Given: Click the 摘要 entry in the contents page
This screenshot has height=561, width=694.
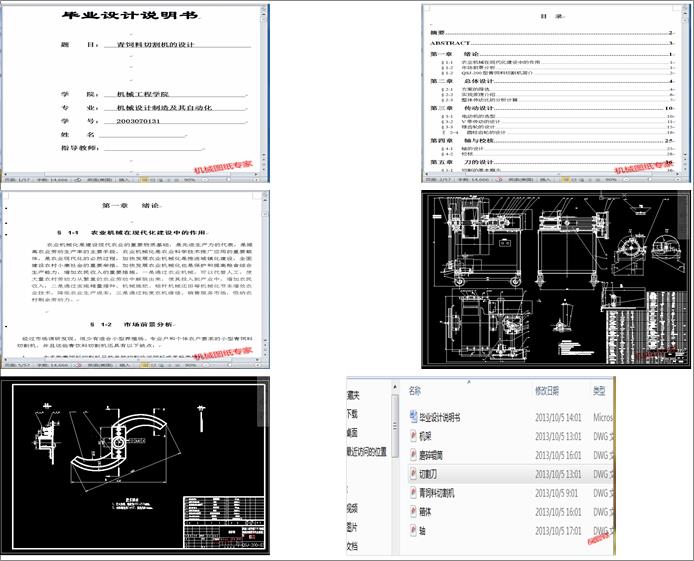Looking at the screenshot, I should pos(552,33).
